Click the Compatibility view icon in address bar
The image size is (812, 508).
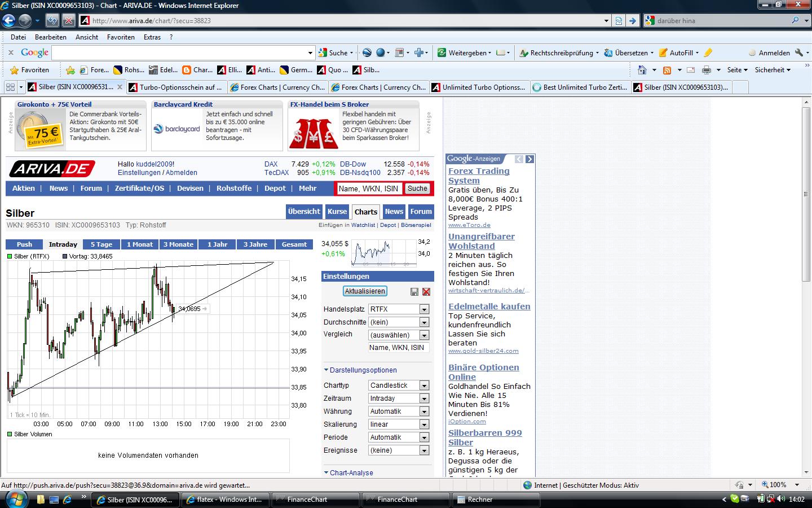pyautogui.click(x=619, y=21)
